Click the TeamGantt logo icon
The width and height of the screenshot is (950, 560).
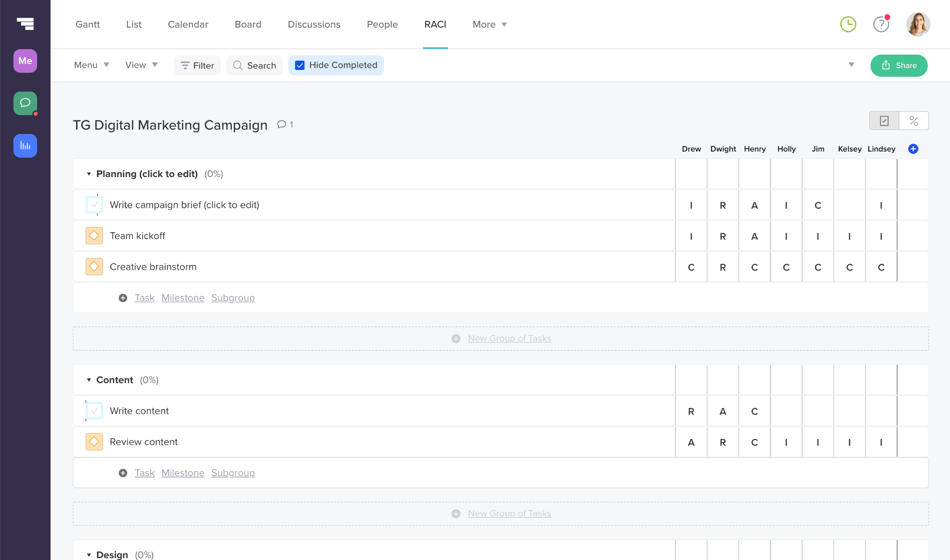(x=25, y=23)
